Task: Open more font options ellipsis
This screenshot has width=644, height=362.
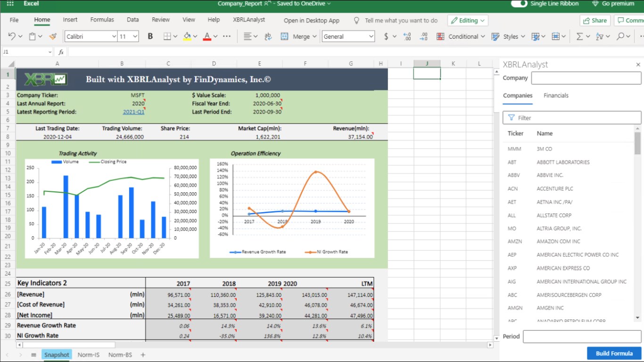Action: 227,36
